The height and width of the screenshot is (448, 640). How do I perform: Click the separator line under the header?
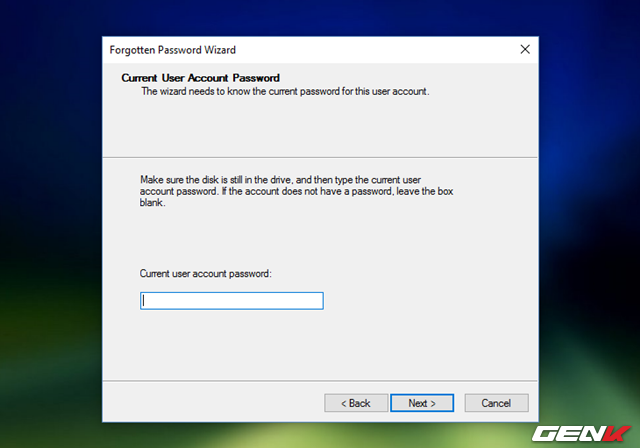320,157
